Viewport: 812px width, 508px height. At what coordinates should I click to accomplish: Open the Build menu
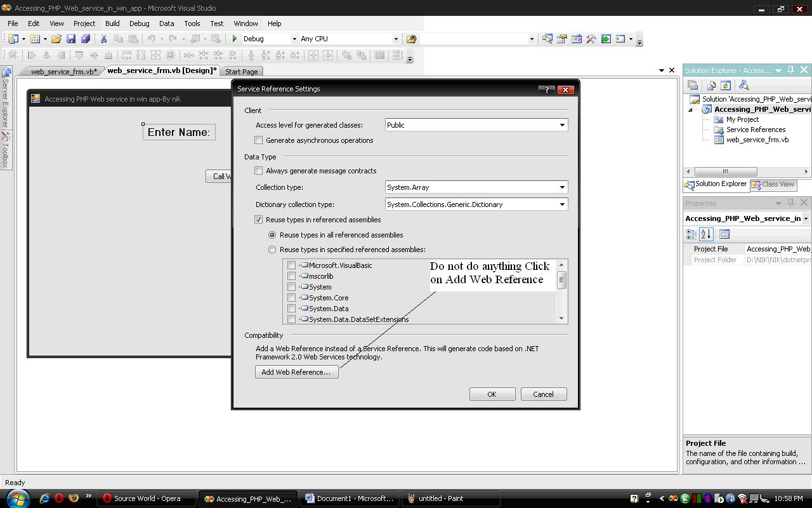(x=112, y=23)
